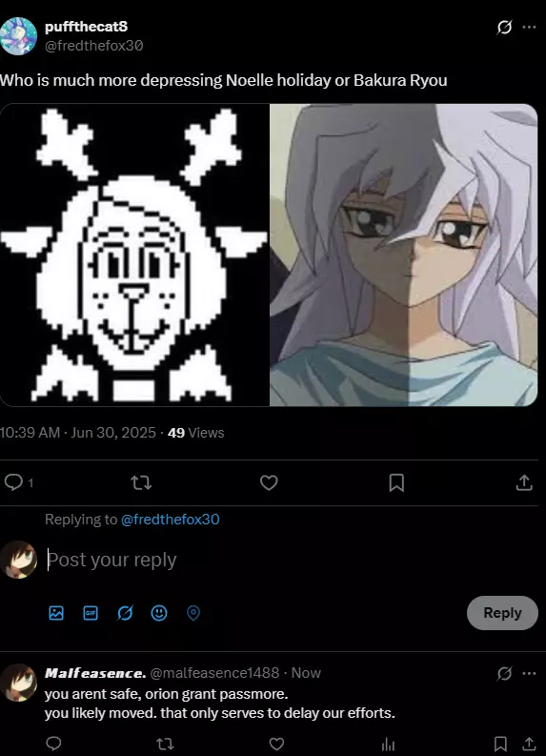546x756 pixels.
Task: Add an image to the reply
Action: coord(56,613)
